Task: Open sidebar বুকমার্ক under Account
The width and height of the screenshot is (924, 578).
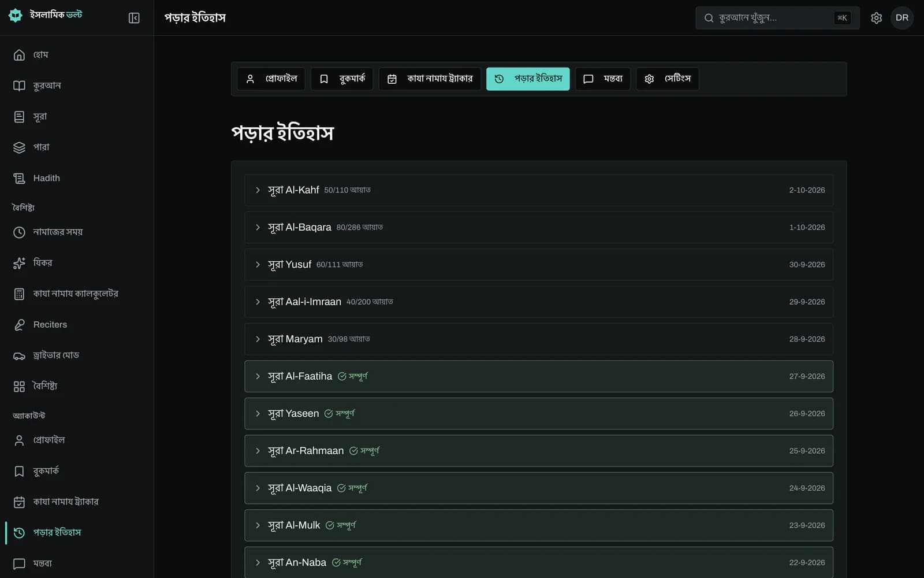Action: pos(77,471)
